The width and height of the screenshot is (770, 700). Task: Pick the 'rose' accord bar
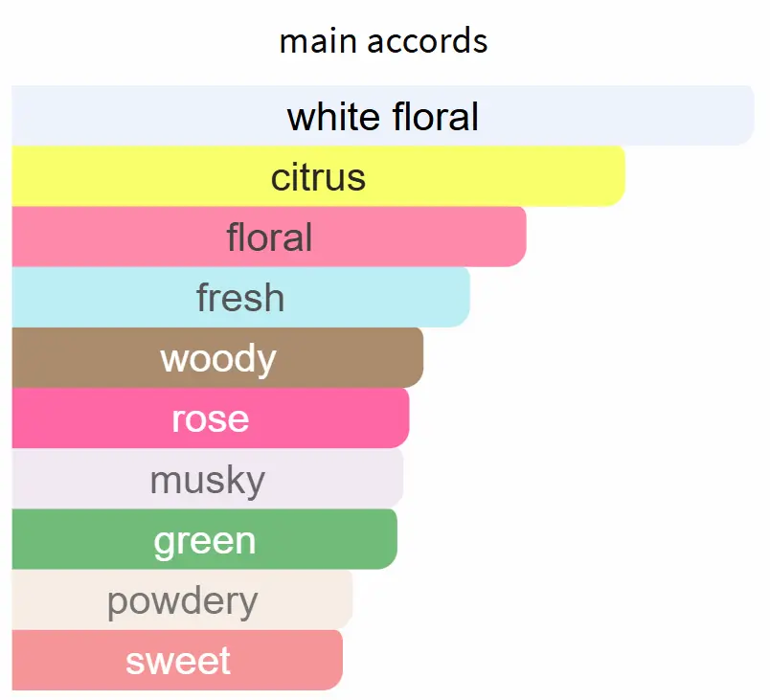(x=211, y=418)
